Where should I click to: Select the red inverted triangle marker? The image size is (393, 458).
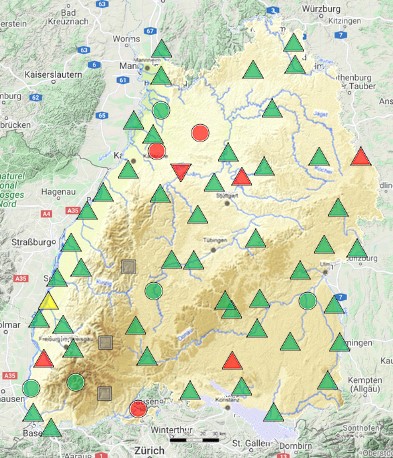pyautogui.click(x=181, y=172)
